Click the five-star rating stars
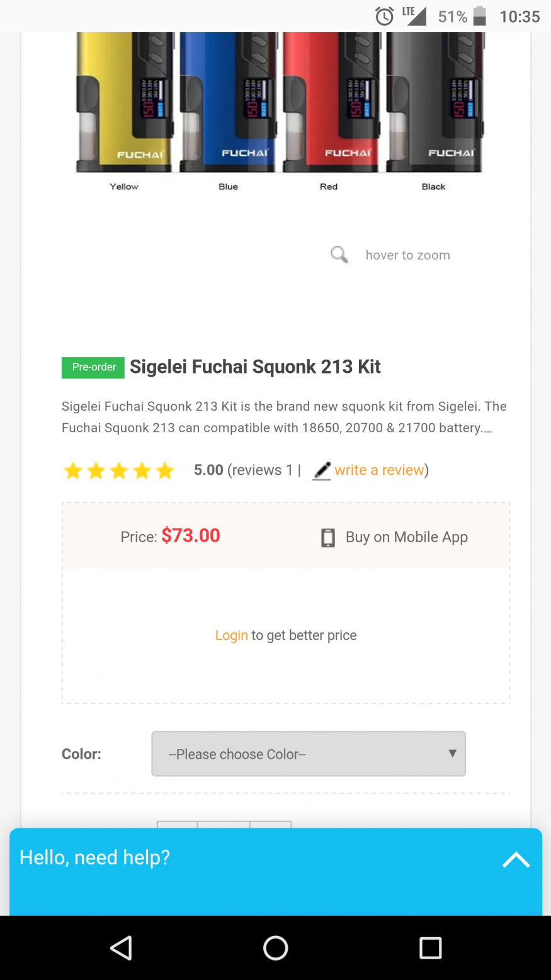Viewport: 551px width, 980px height. pyautogui.click(x=119, y=470)
